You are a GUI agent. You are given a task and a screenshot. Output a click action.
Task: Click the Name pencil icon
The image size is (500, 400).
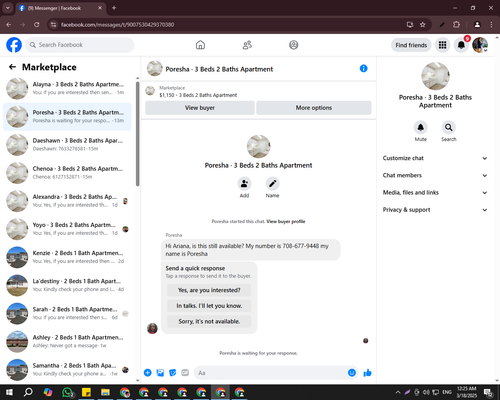[272, 184]
